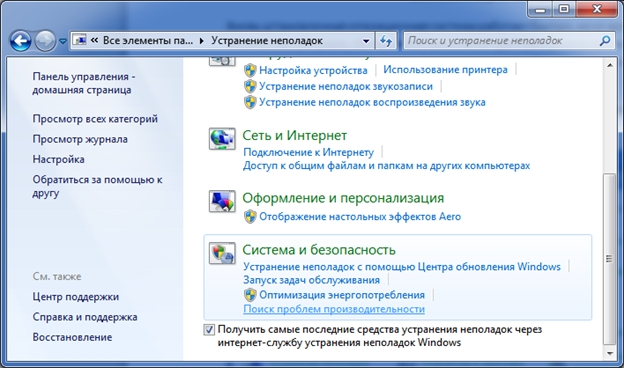Open 'Восстановление' link
624x368 pixels.
[72, 337]
